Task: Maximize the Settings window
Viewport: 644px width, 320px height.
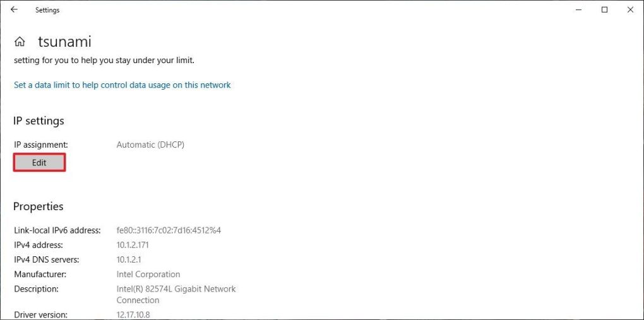Action: click(x=605, y=10)
